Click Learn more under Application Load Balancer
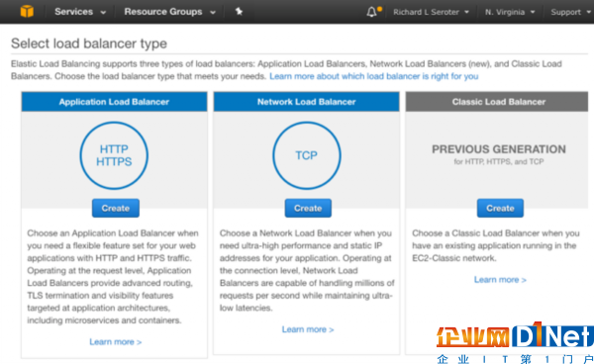 tap(116, 342)
